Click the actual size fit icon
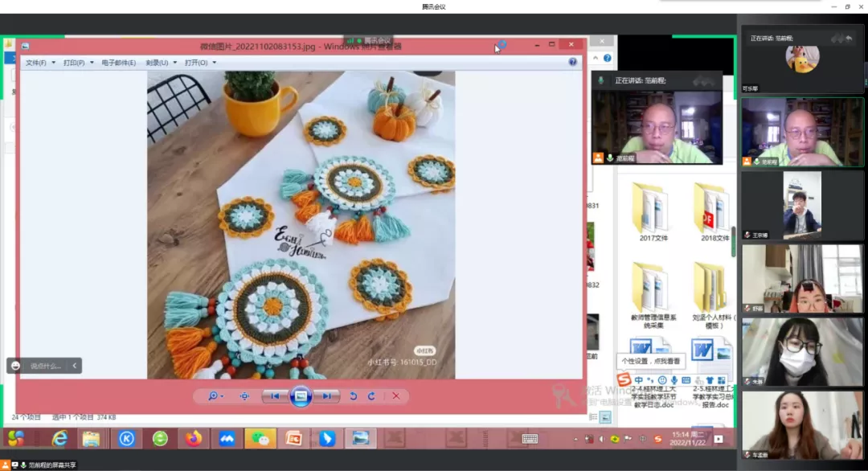Viewport: 868px width, 471px height. [x=244, y=396]
